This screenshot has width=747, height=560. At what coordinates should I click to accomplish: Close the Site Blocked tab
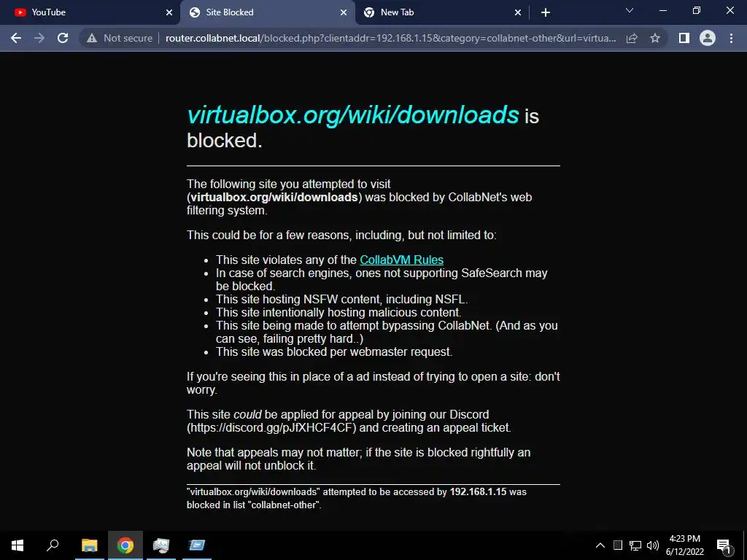coord(344,12)
